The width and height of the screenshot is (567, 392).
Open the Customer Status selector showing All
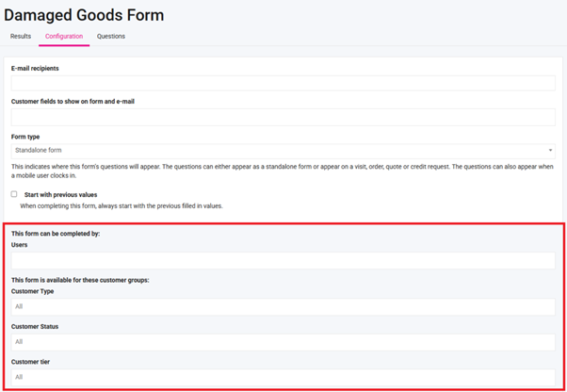click(283, 341)
